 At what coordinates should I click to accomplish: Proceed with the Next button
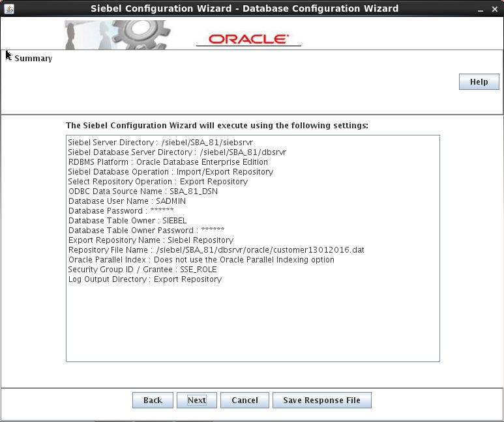[x=197, y=400]
